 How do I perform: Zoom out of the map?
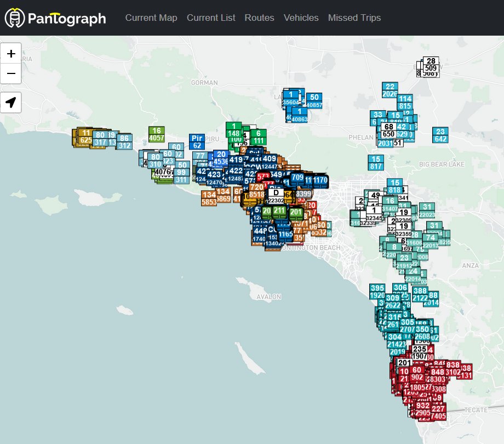11,73
